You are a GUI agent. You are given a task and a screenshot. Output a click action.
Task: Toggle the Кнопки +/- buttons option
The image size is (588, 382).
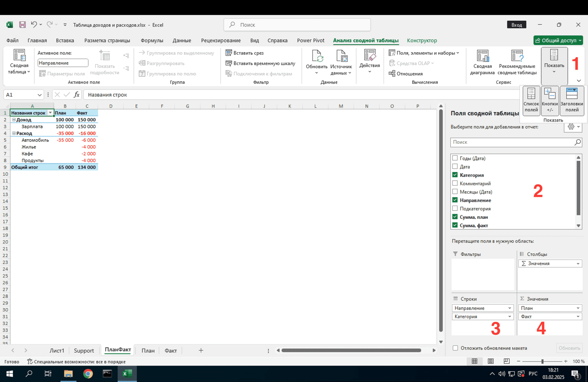[x=550, y=100]
